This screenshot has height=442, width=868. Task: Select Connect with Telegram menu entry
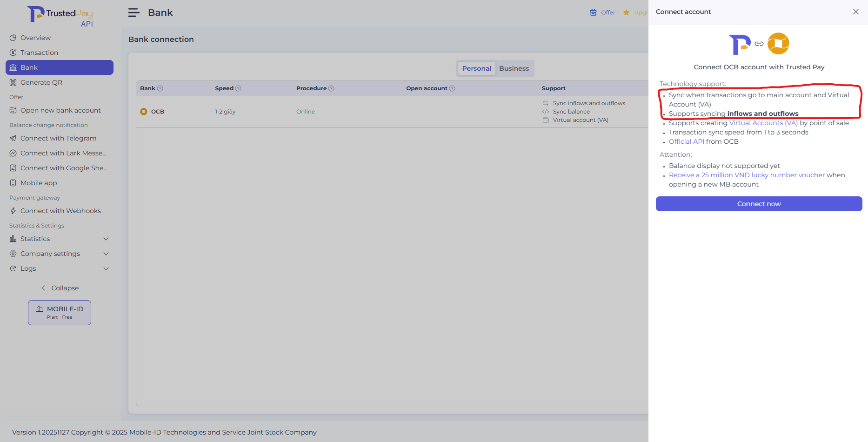click(x=60, y=138)
